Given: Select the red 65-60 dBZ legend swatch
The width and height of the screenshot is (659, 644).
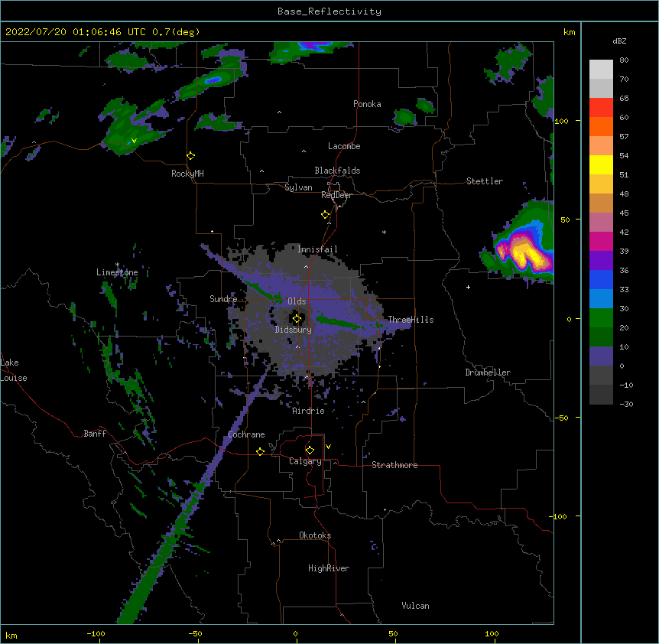Looking at the screenshot, I should click(601, 108).
